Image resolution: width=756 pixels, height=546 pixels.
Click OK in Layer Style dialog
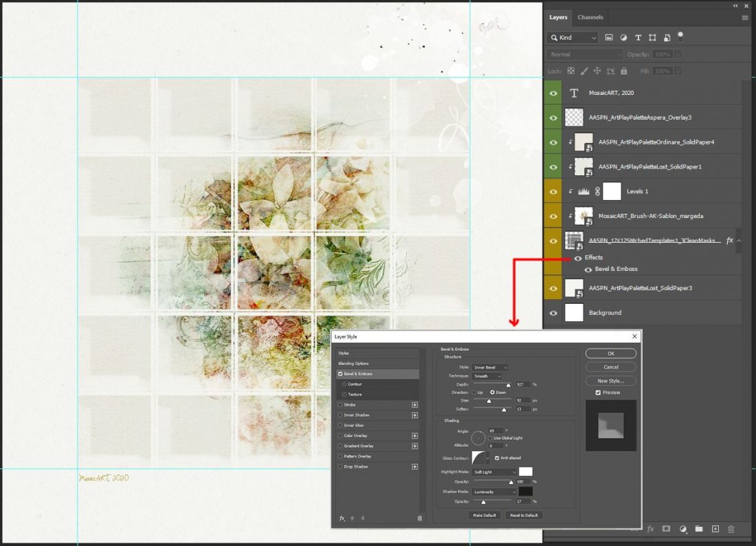611,353
